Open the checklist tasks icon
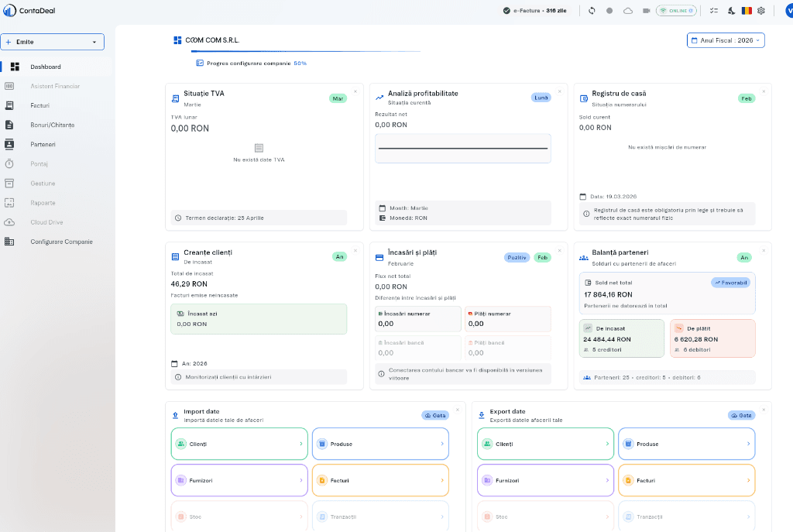 click(x=713, y=11)
